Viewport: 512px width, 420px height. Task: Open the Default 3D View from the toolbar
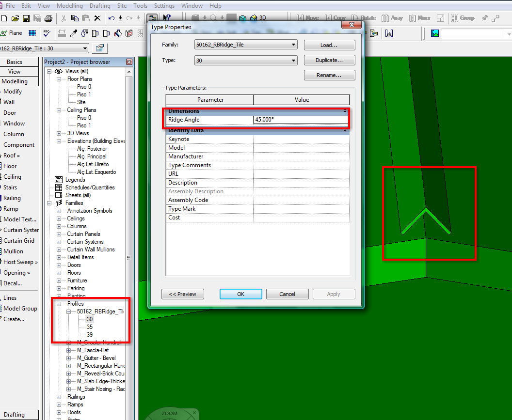click(256, 18)
